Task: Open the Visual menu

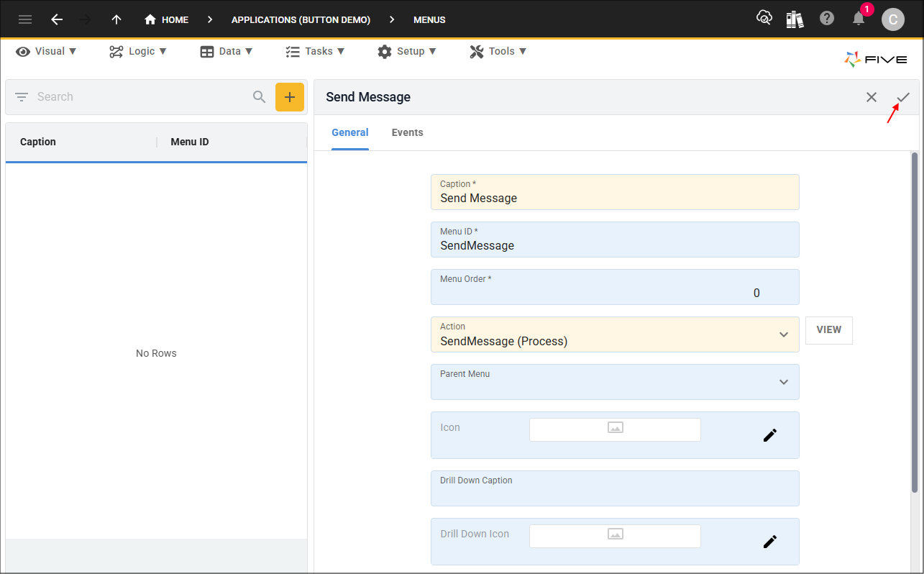Action: [x=47, y=51]
